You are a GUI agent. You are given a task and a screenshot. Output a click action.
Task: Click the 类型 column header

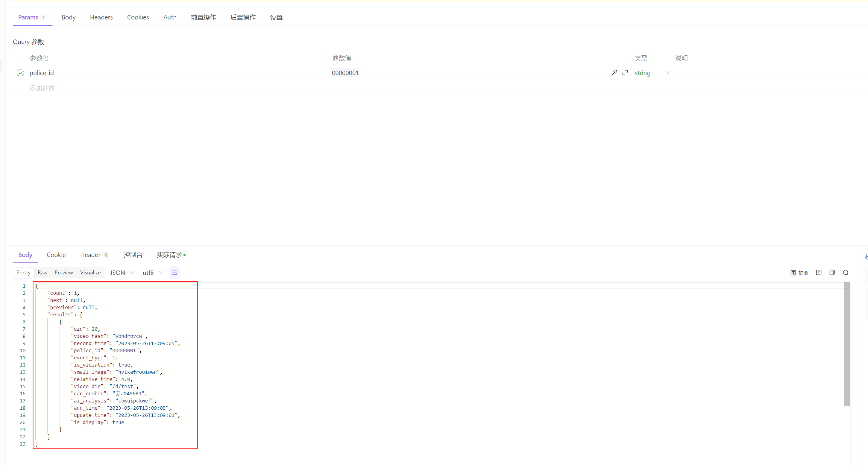click(x=641, y=58)
